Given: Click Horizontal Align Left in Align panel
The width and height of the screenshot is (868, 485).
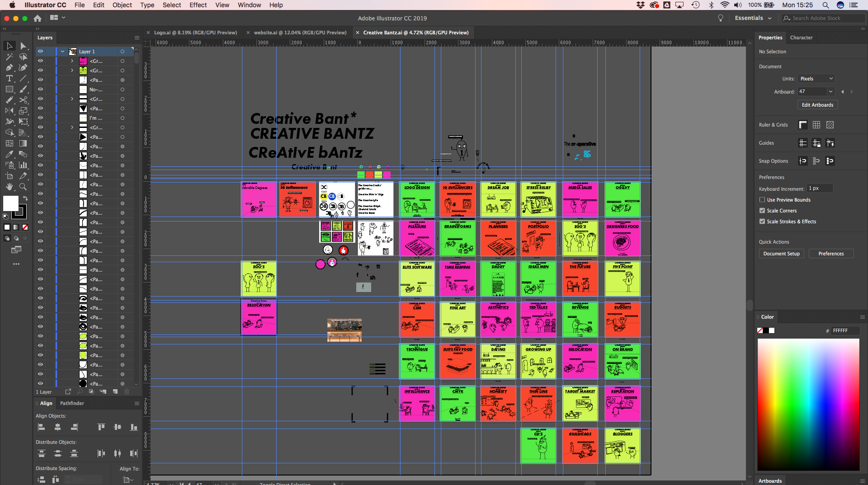Looking at the screenshot, I should tap(41, 427).
